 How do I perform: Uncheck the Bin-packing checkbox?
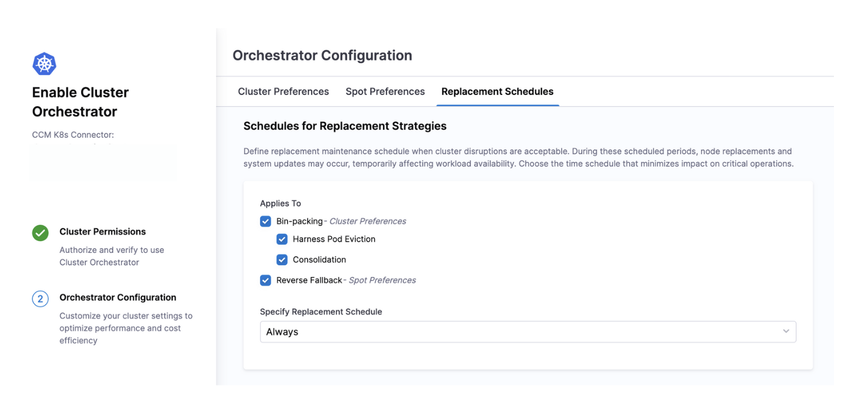[265, 222]
